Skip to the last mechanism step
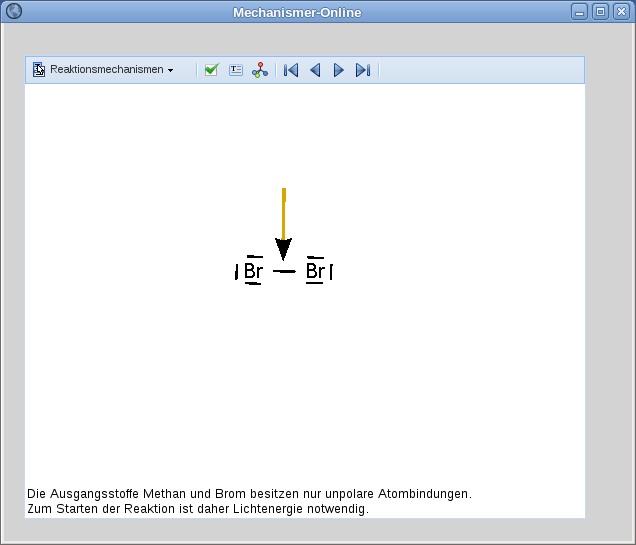The width and height of the screenshot is (636, 545). (363, 70)
